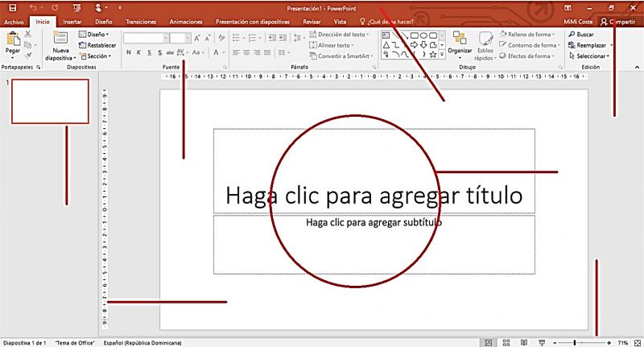Click the Restablecer button

coord(97,45)
